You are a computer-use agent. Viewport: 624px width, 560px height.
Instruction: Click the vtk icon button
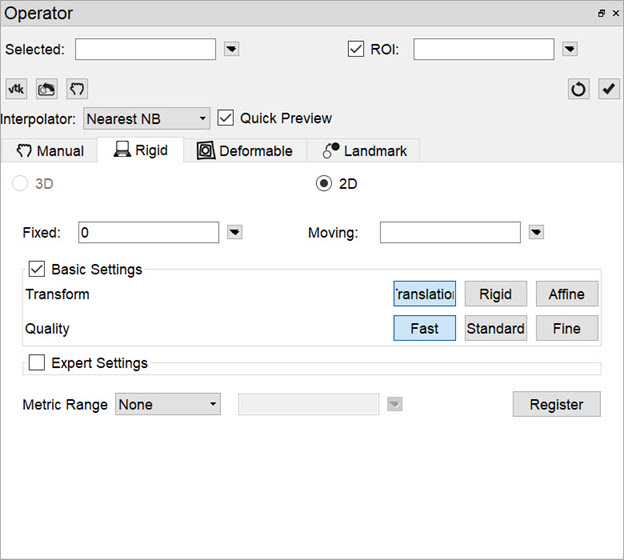click(16, 89)
